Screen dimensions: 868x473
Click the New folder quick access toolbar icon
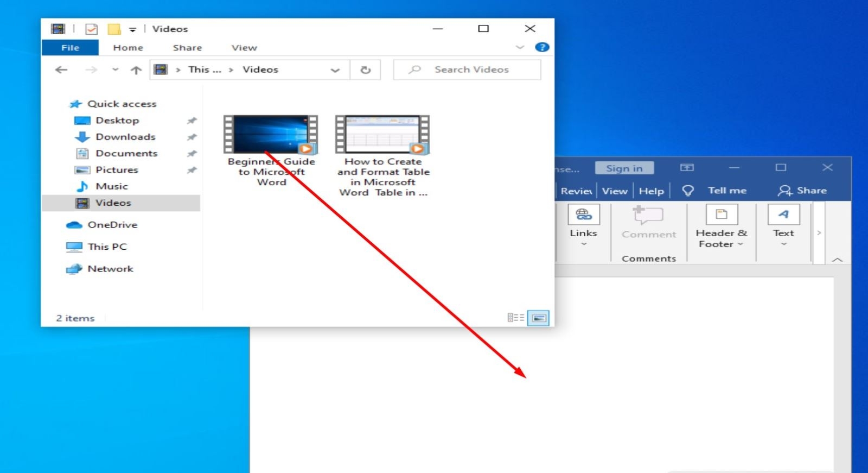[x=114, y=29]
